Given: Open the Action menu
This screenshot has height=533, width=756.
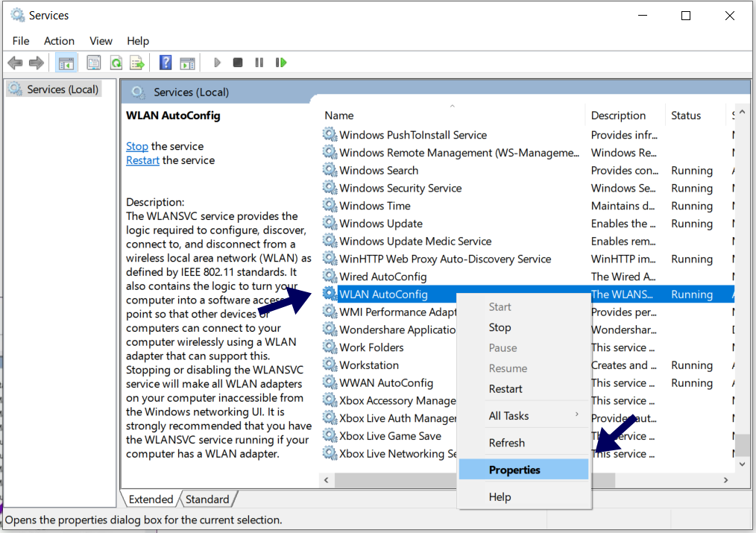Looking at the screenshot, I should click(59, 41).
